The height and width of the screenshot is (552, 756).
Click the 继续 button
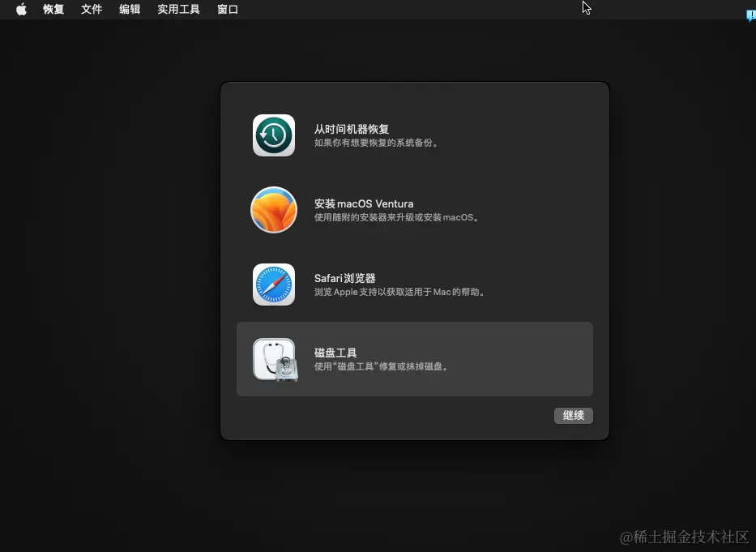[x=573, y=416]
